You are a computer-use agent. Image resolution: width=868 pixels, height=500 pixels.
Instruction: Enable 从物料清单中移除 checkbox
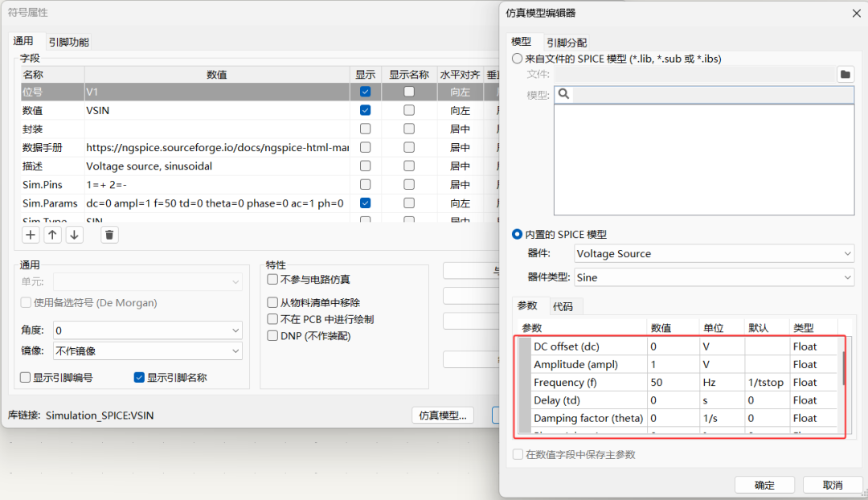click(x=272, y=302)
